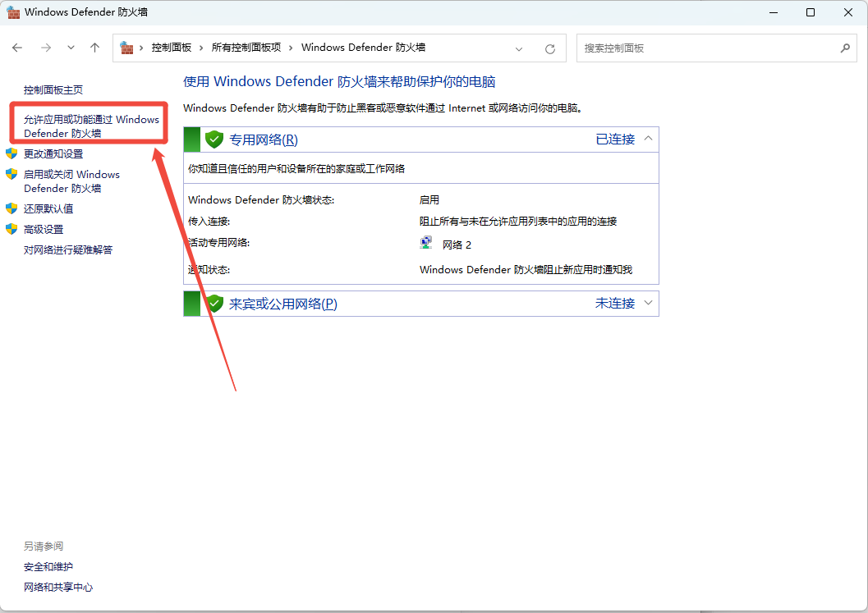The image size is (868, 613).
Task: Click Windows Defender 防火墙阻止新应用时通知我 text
Action: pos(526,269)
